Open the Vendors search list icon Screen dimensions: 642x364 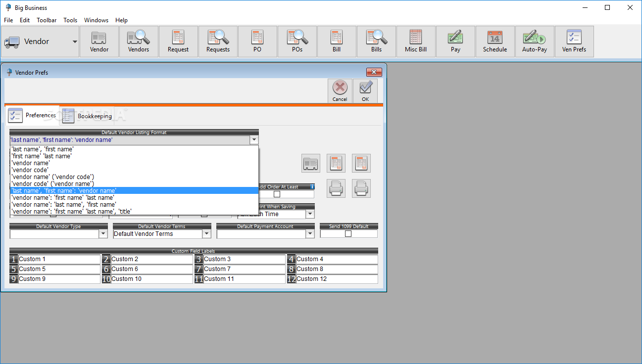coord(139,42)
